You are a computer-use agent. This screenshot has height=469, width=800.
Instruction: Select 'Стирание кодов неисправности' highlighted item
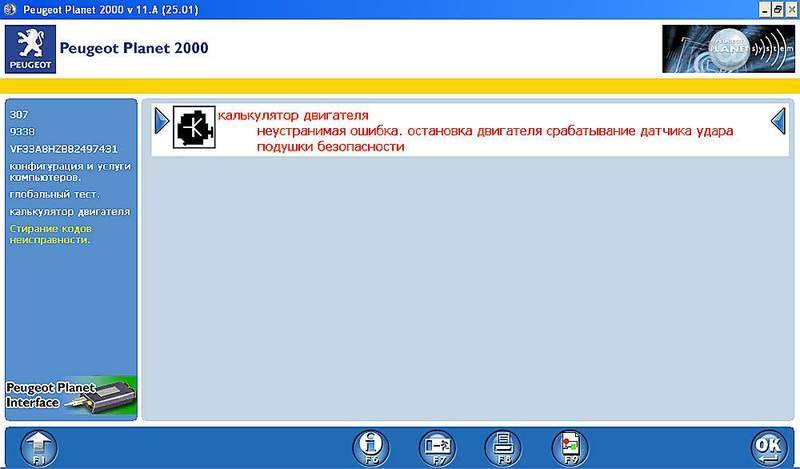[59, 234]
